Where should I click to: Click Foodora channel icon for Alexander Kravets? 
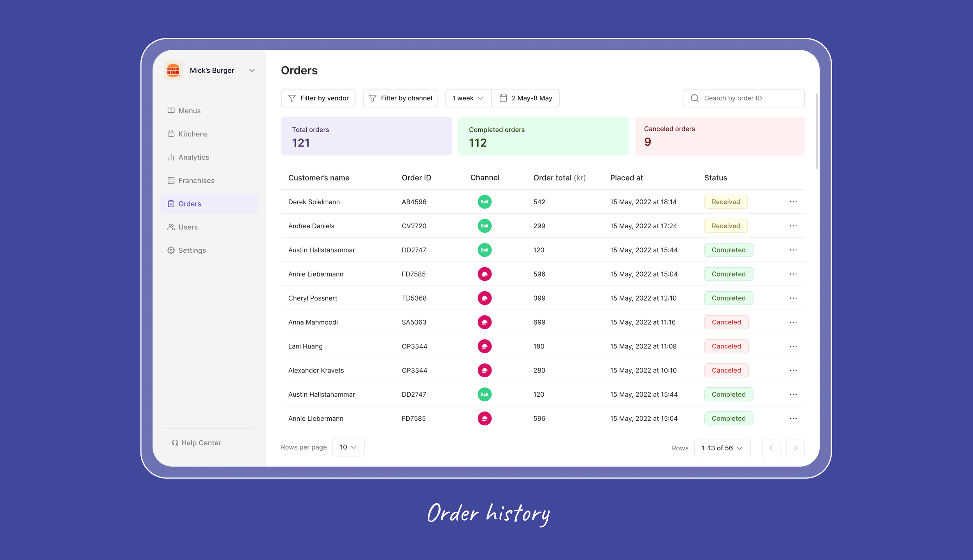point(485,371)
